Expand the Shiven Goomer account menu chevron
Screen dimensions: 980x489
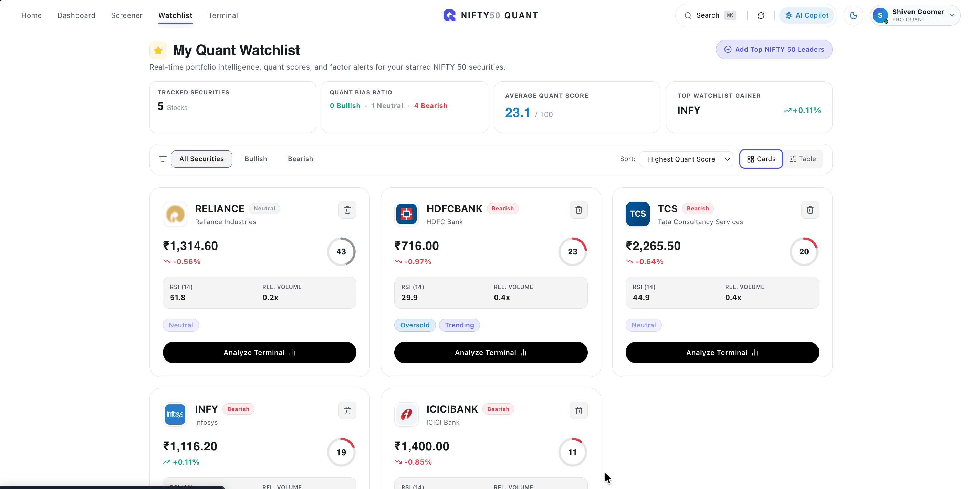tap(952, 15)
